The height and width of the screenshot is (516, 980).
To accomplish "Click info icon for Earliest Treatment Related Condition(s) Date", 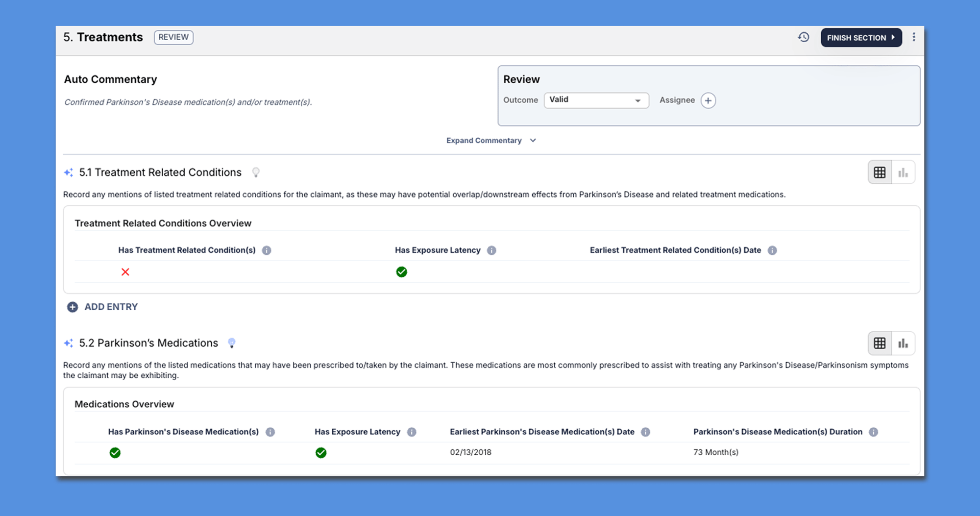I will (x=772, y=250).
